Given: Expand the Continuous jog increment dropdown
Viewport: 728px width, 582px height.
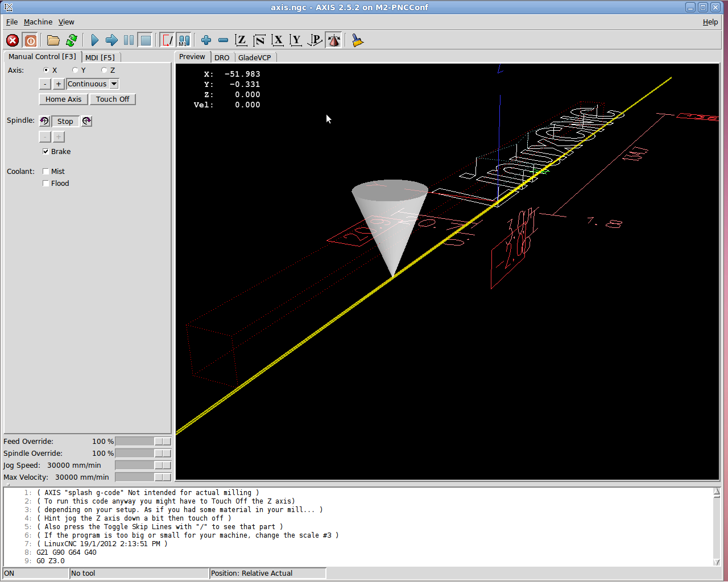Looking at the screenshot, I should 114,84.
